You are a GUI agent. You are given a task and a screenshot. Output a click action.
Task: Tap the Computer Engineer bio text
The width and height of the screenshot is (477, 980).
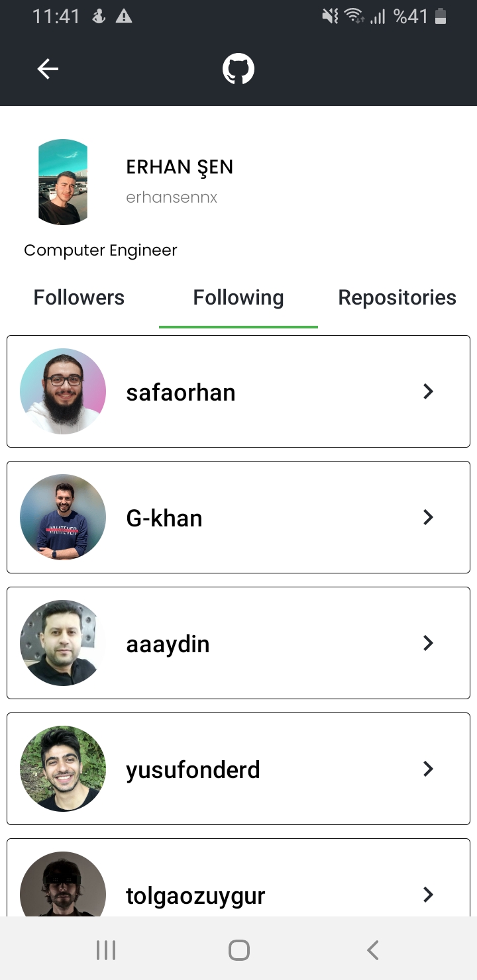100,250
